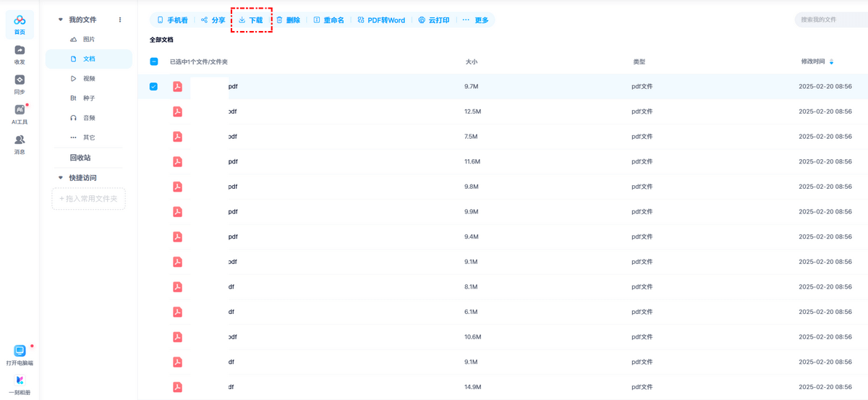The image size is (868, 400).
Task: Select 文档 category in file tree
Action: coord(88,59)
